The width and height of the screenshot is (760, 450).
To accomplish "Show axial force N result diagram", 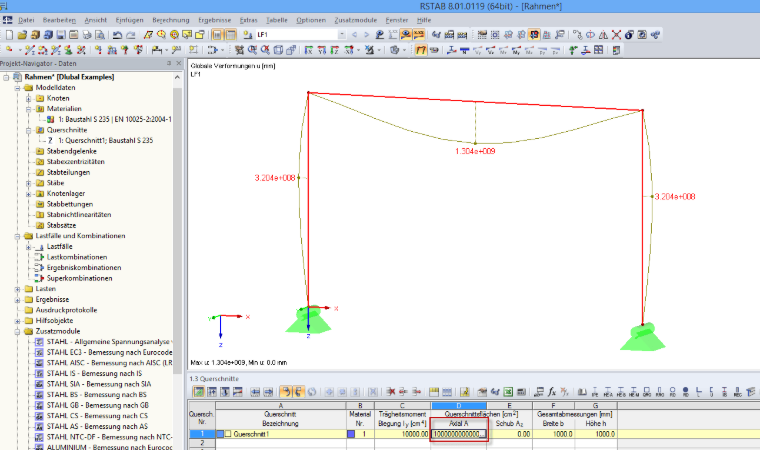I will pyautogui.click(x=464, y=50).
